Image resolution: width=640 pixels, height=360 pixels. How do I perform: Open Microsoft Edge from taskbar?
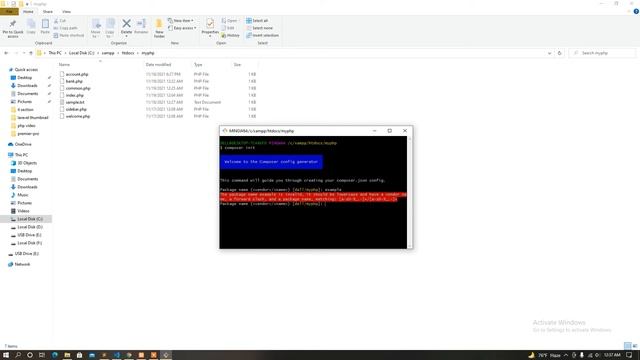[x=55, y=355]
